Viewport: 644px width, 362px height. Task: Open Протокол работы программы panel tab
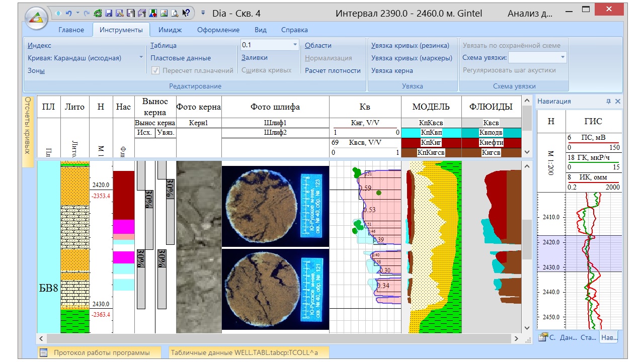pyautogui.click(x=101, y=352)
